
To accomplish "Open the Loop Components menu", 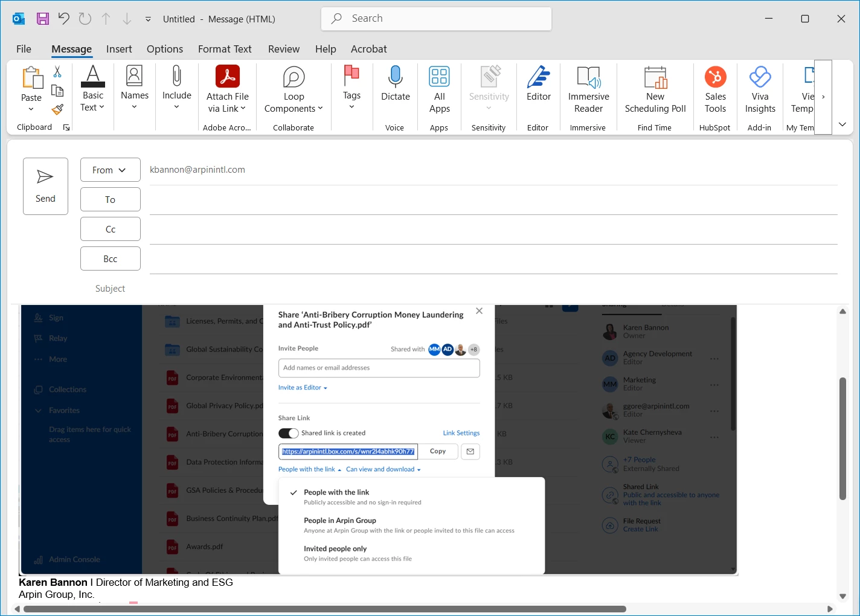I will [x=294, y=89].
